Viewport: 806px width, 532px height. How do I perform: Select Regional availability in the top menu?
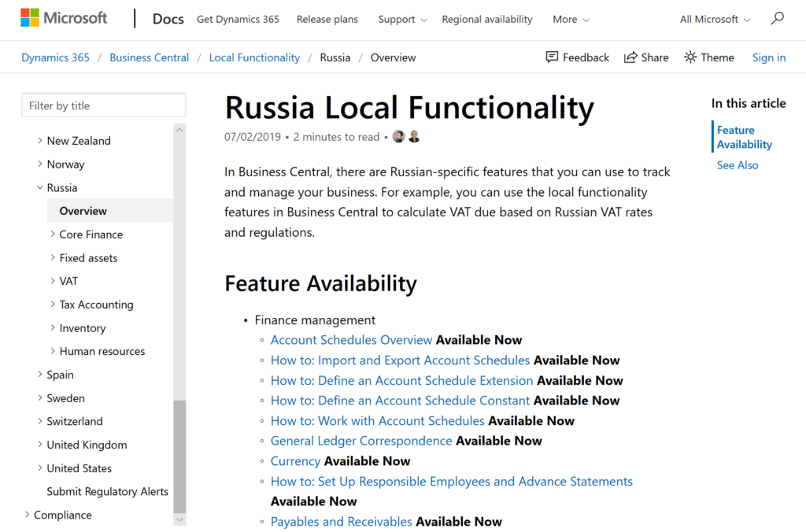486,19
